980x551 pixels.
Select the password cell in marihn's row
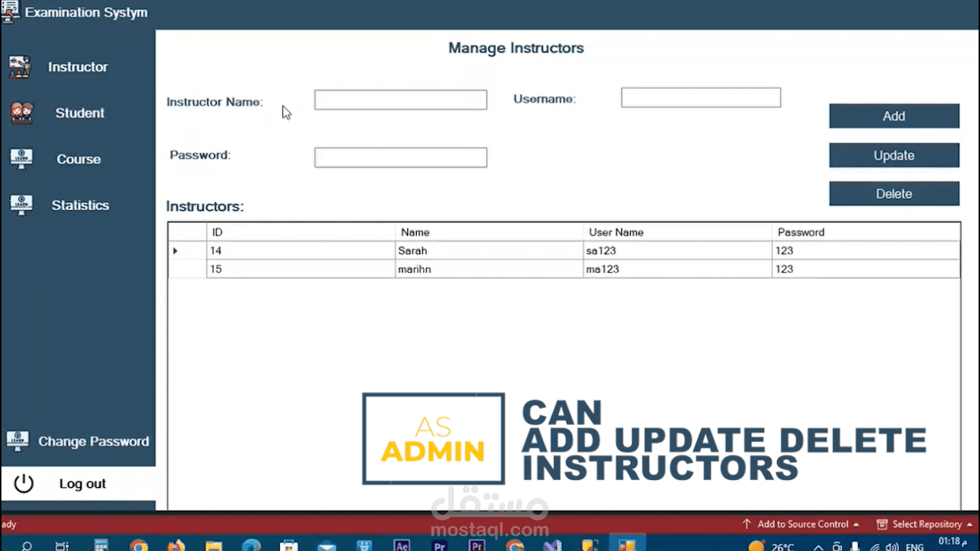pyautogui.click(x=867, y=269)
